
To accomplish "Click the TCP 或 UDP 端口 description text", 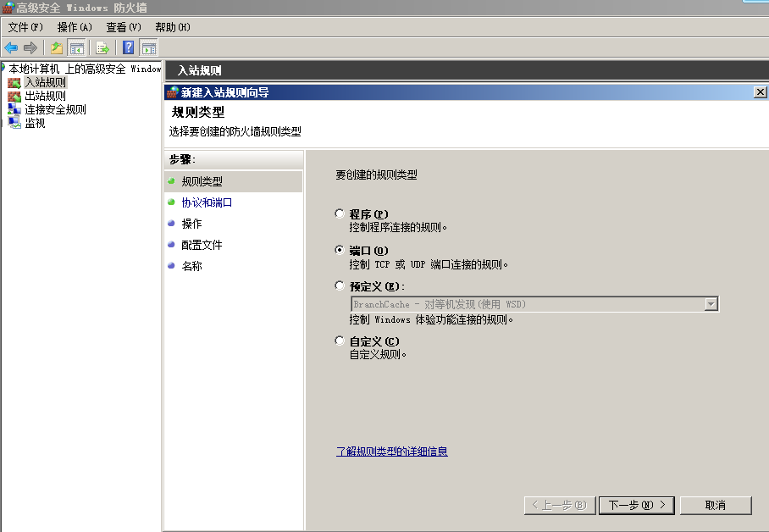I will pyautogui.click(x=429, y=264).
